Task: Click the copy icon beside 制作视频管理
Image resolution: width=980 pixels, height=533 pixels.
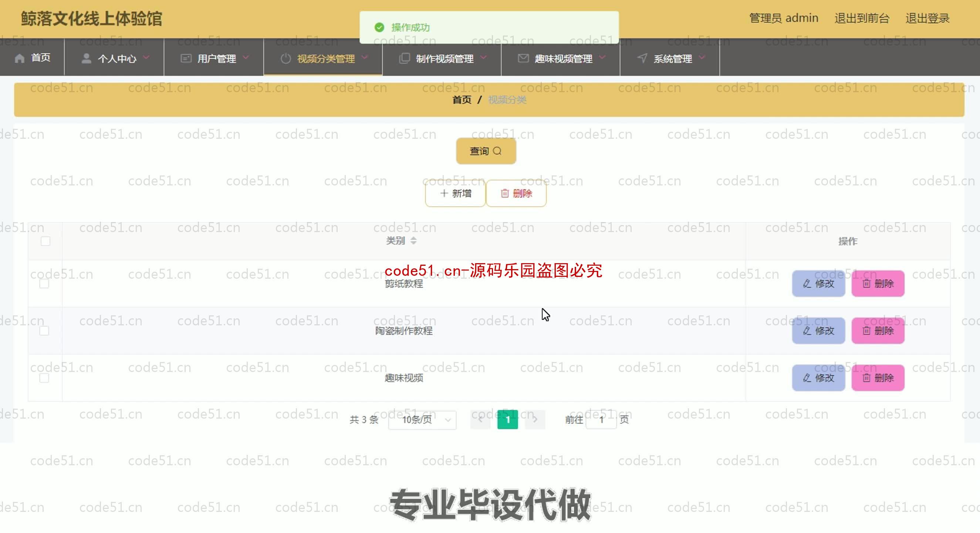Action: point(404,58)
